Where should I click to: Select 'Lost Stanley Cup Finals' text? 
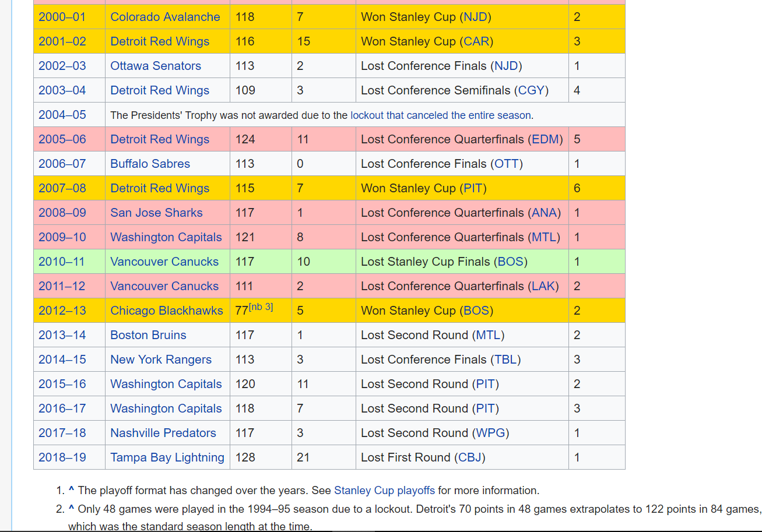click(425, 262)
